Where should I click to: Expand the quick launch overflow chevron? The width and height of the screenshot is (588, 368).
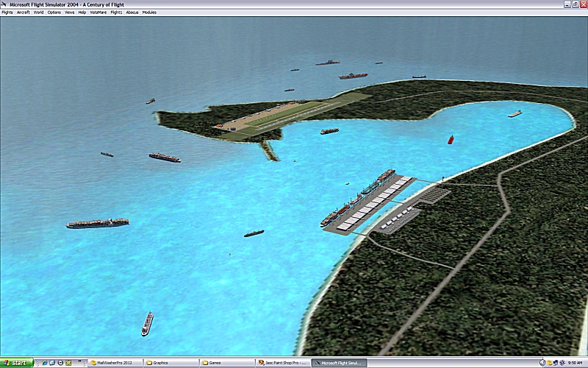pyautogui.click(x=79, y=361)
